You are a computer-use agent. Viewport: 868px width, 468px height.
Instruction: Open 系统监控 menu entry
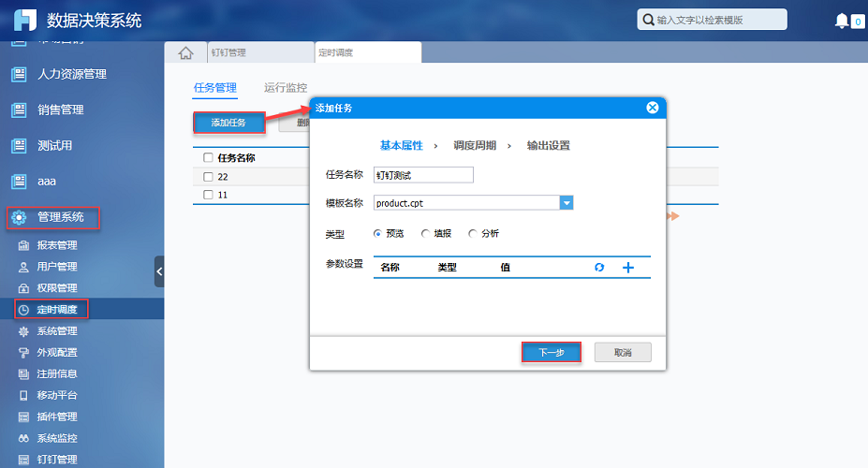(x=57, y=438)
